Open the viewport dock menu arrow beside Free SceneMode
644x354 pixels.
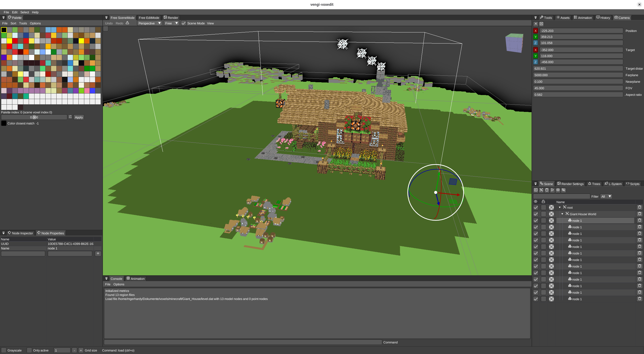pyautogui.click(x=106, y=18)
